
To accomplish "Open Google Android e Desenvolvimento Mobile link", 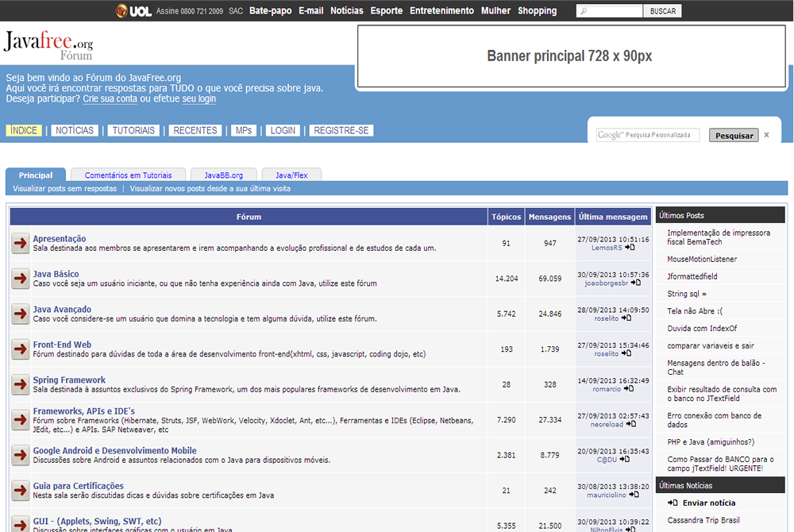I will pyautogui.click(x=114, y=450).
